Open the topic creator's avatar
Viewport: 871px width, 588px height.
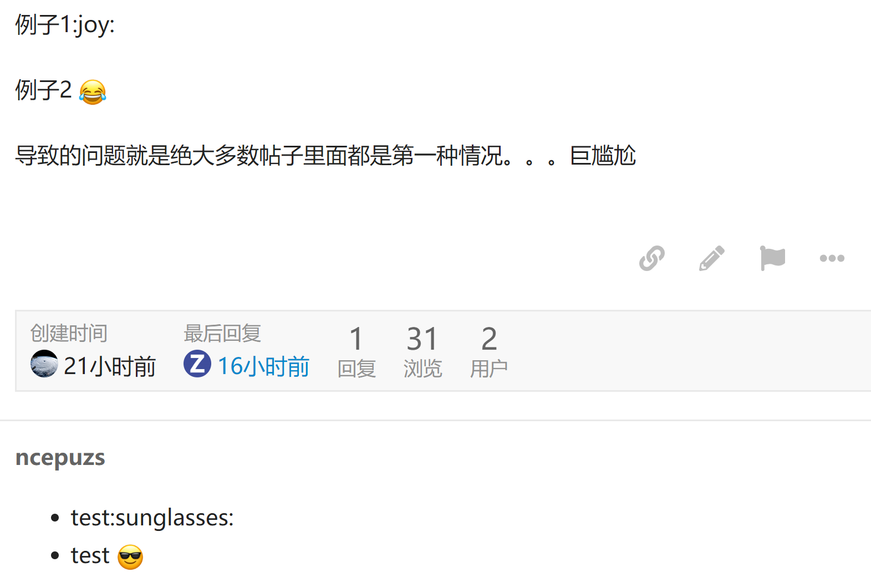44,364
